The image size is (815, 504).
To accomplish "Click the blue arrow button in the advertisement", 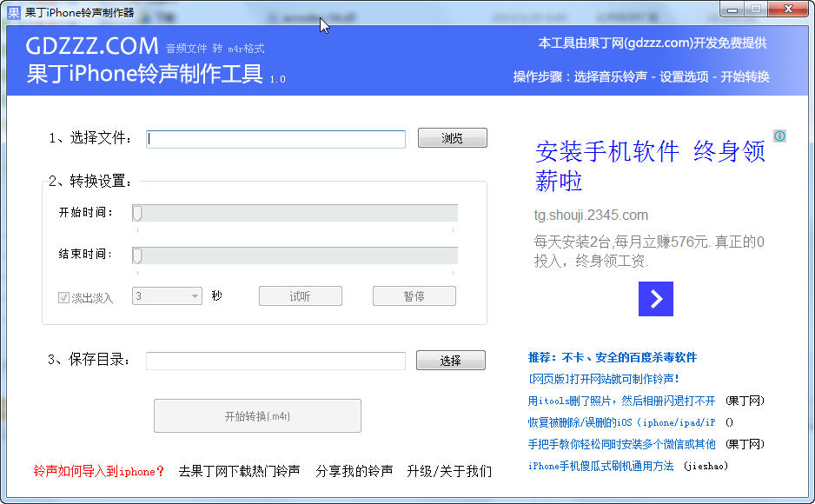I will click(655, 299).
